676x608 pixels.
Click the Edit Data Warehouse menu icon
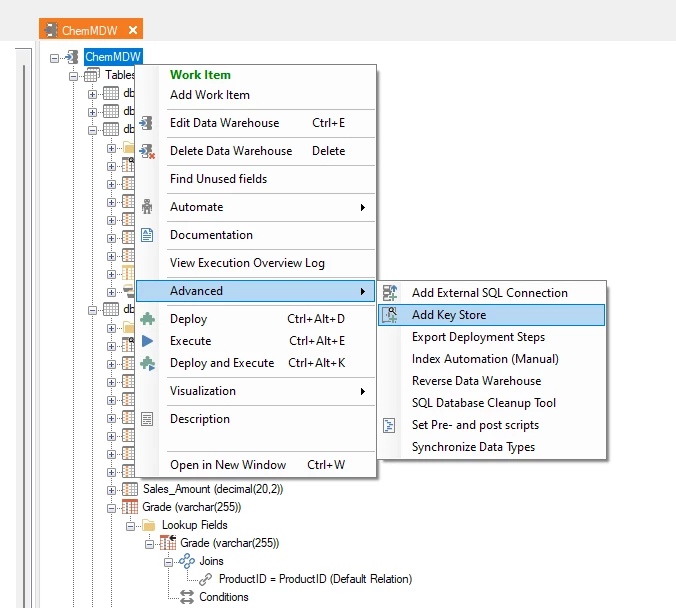click(147, 123)
